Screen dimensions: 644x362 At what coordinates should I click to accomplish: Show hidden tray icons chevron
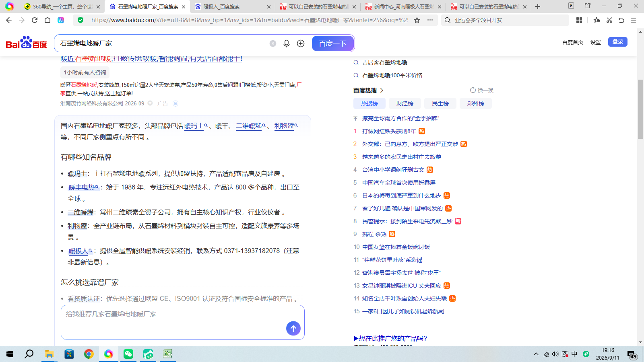pyautogui.click(x=536, y=354)
